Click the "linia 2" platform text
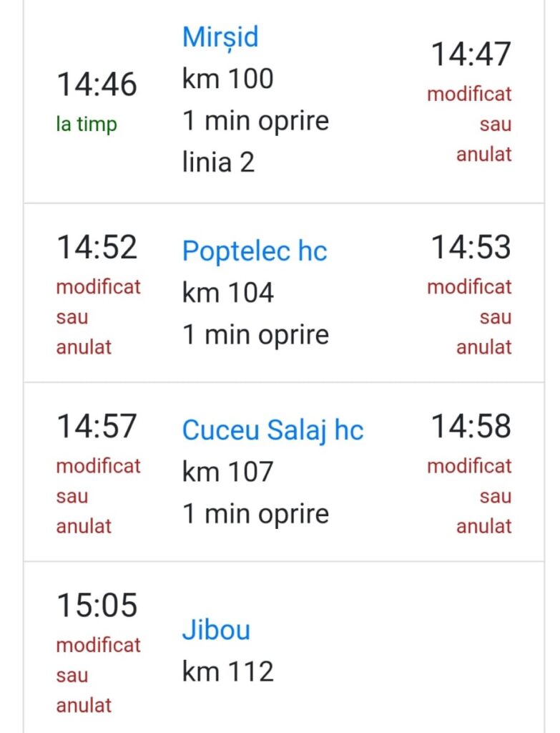Screen dimensions: 560x733 tap(218, 162)
